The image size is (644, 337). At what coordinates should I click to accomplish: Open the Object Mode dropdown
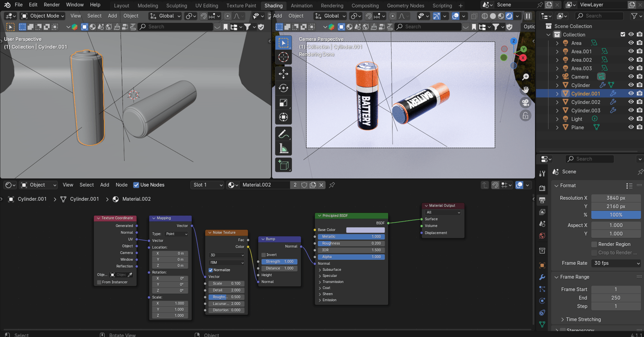pyautogui.click(x=43, y=16)
